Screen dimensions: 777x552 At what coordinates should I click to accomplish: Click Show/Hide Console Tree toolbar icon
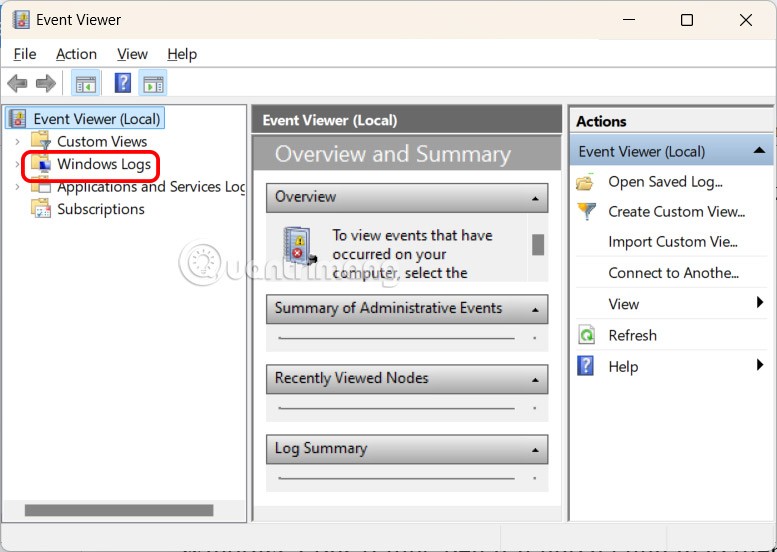[x=86, y=84]
